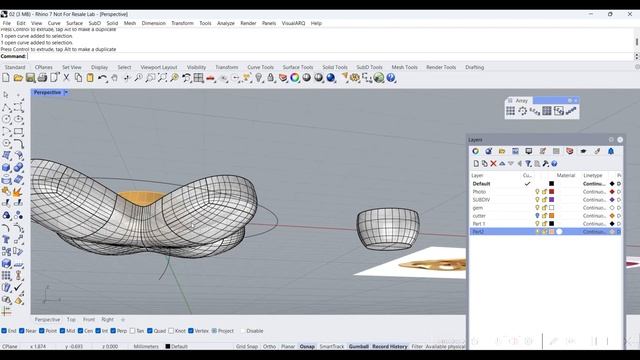The width and height of the screenshot is (640, 360).
Task: Click the red car Set CPlane icon
Action: (211, 78)
